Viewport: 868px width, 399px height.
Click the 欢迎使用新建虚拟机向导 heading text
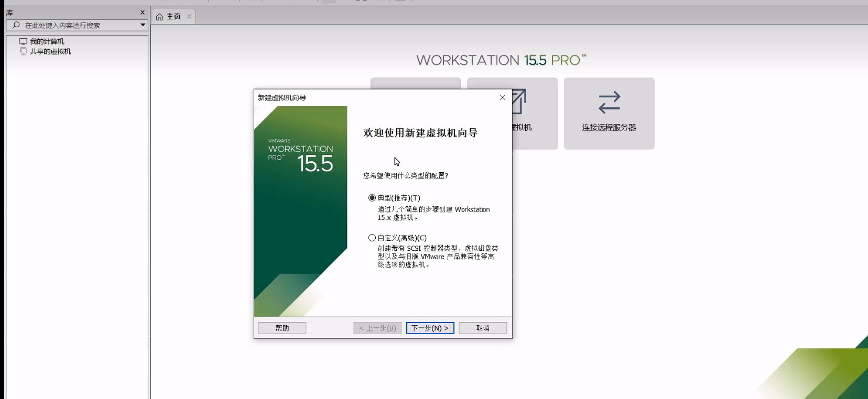click(x=420, y=133)
